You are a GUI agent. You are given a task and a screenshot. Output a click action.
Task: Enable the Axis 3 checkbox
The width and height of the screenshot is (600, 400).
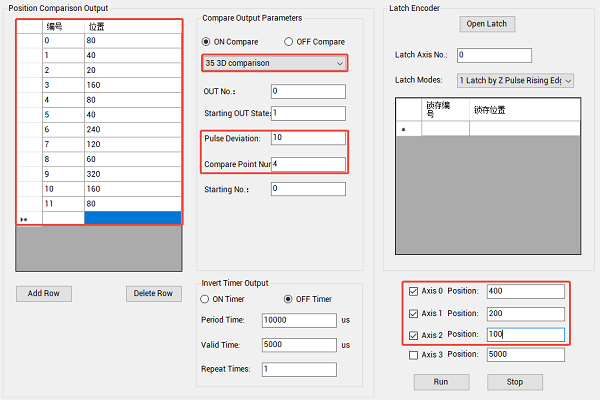pyautogui.click(x=414, y=354)
